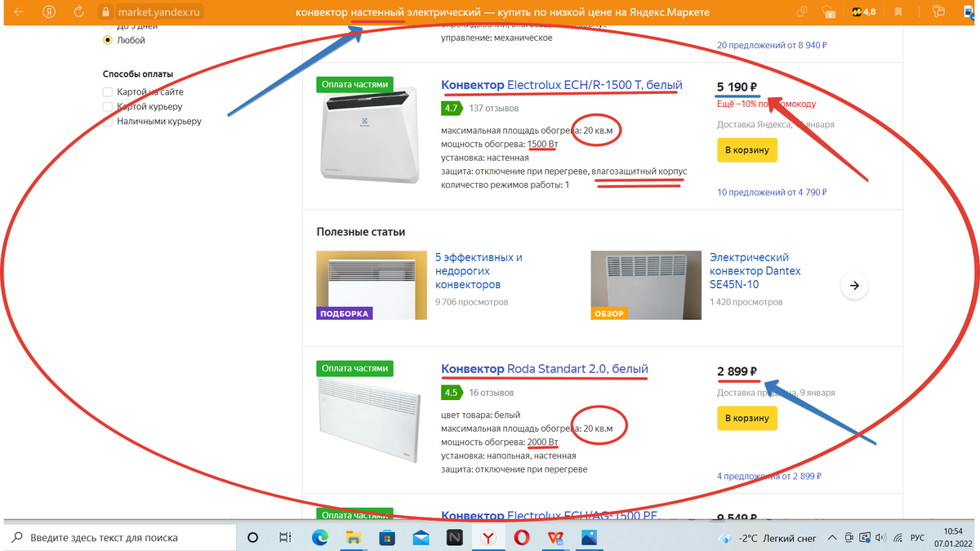The image size is (980, 551).
Task: Select the Любой delivery radio option
Action: (x=107, y=40)
